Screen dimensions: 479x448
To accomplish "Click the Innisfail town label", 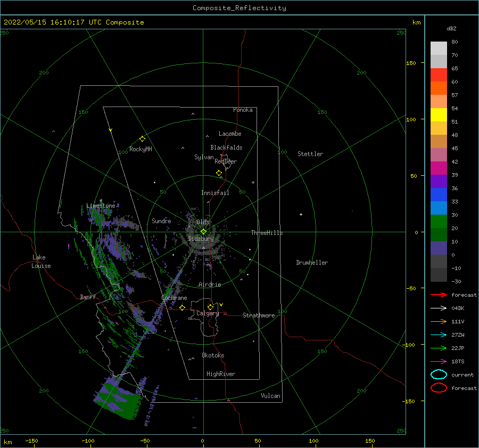I will pyautogui.click(x=215, y=193).
